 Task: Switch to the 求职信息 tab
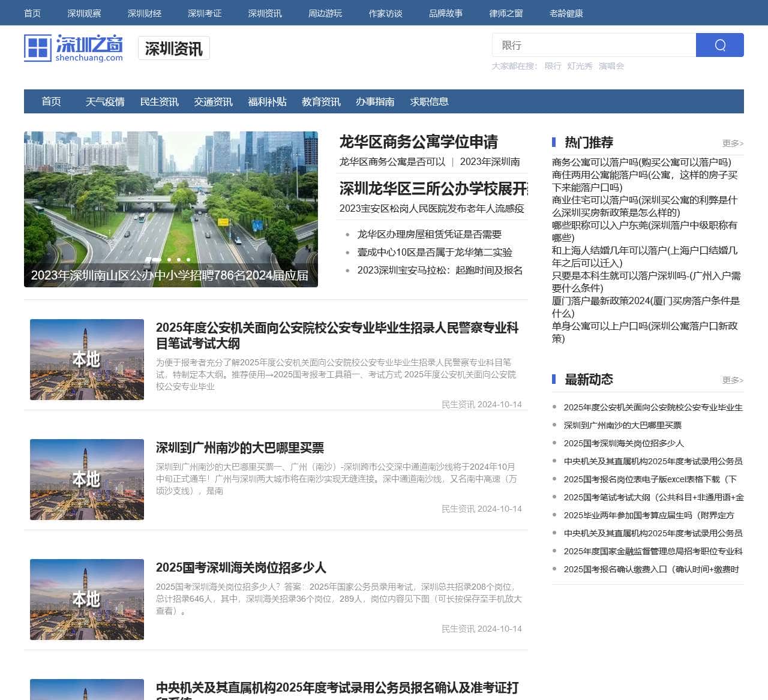click(x=428, y=101)
